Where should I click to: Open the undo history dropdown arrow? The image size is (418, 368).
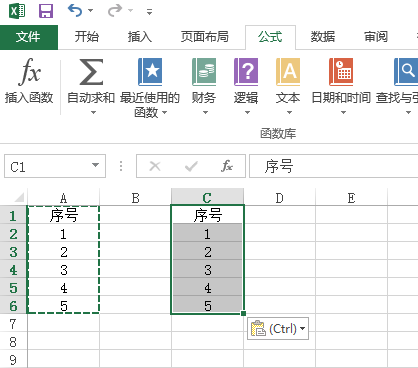tap(90, 11)
